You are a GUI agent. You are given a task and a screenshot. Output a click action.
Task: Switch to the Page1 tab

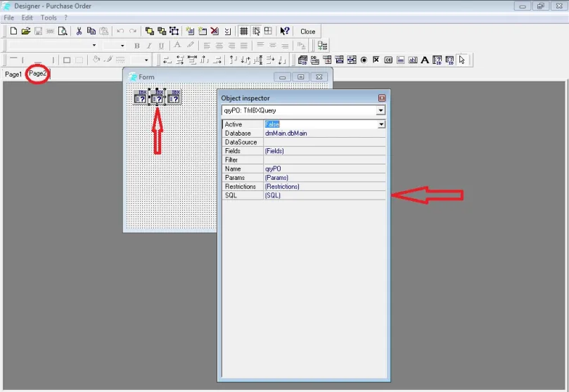point(13,74)
